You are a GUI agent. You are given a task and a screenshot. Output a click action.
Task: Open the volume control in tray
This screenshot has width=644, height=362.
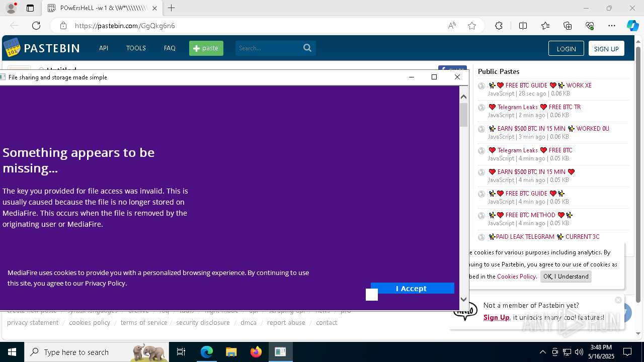tap(579, 352)
